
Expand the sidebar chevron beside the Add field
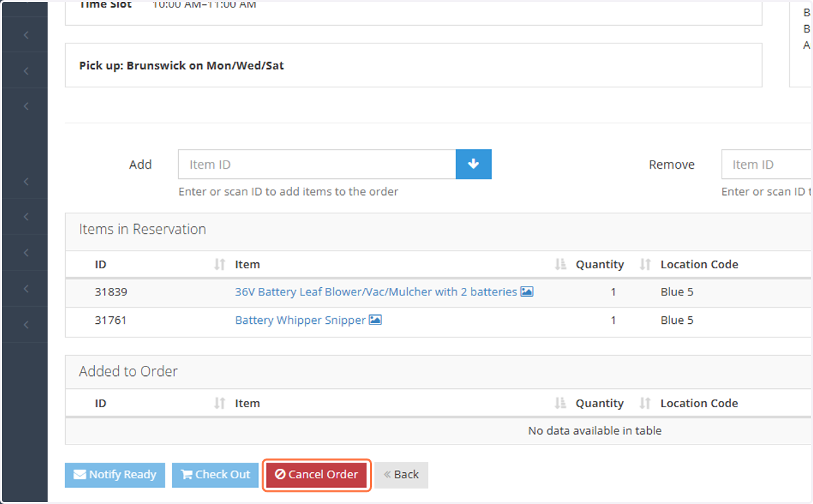point(26,181)
